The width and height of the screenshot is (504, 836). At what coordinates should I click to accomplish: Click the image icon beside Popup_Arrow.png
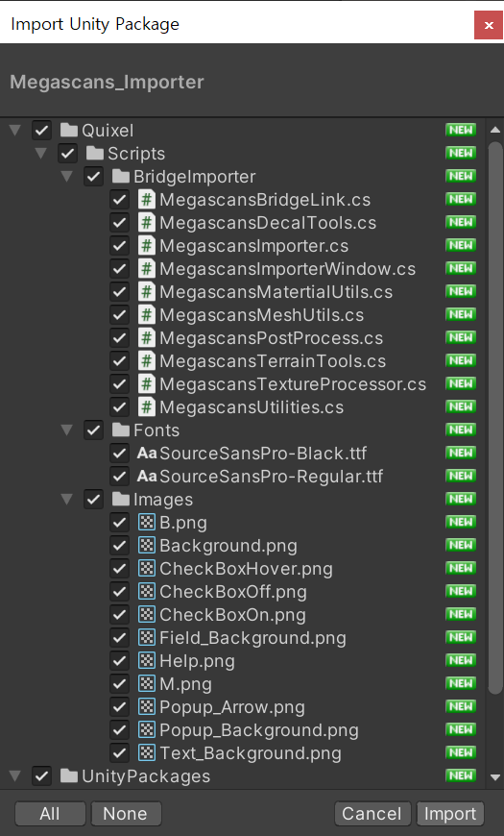[147, 707]
